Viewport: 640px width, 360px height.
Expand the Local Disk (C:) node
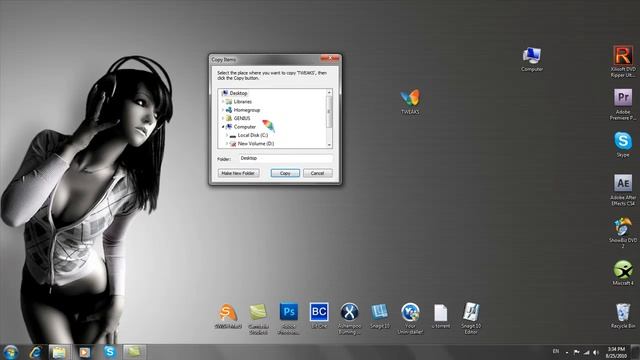tap(227, 135)
